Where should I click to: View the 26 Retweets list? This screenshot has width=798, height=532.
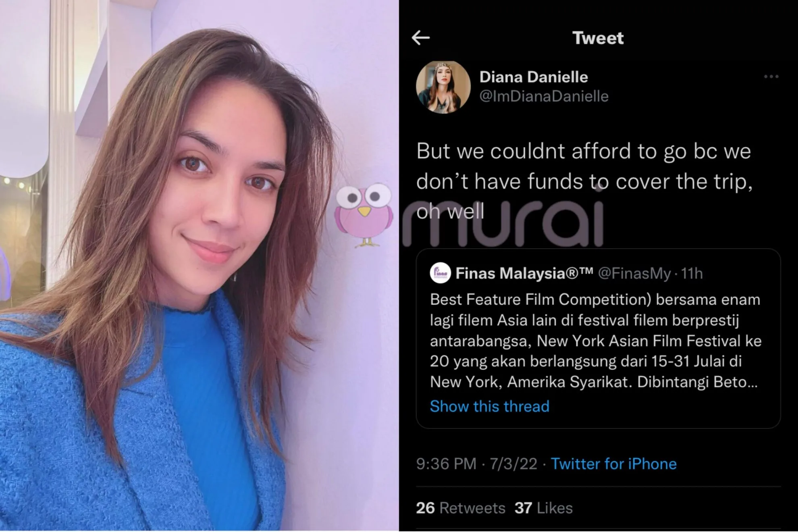coord(460,508)
